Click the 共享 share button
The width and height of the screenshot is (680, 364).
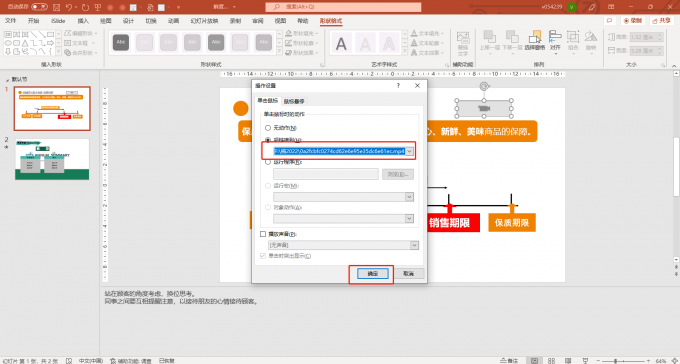tap(662, 20)
